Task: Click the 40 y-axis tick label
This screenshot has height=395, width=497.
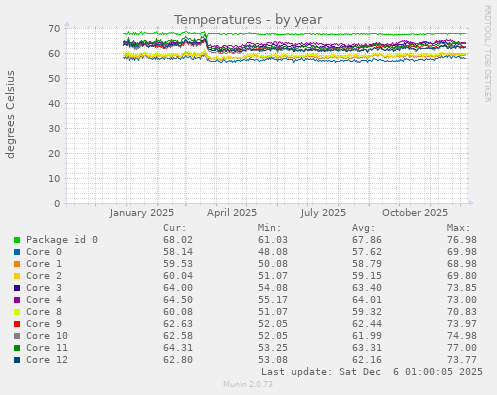Action: click(x=54, y=104)
